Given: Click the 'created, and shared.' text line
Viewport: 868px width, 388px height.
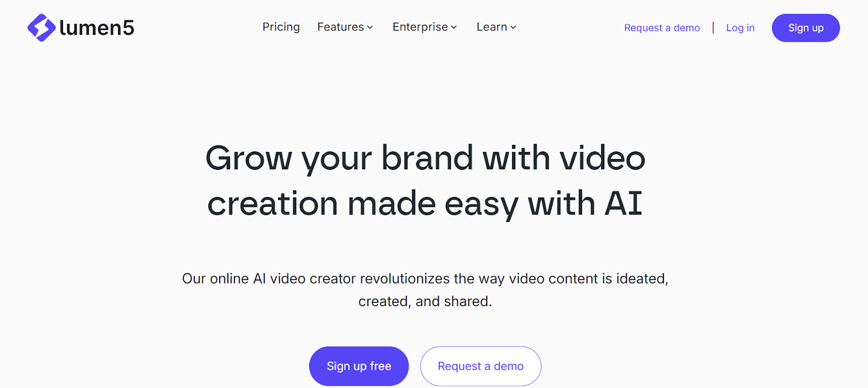Looking at the screenshot, I should [425, 301].
